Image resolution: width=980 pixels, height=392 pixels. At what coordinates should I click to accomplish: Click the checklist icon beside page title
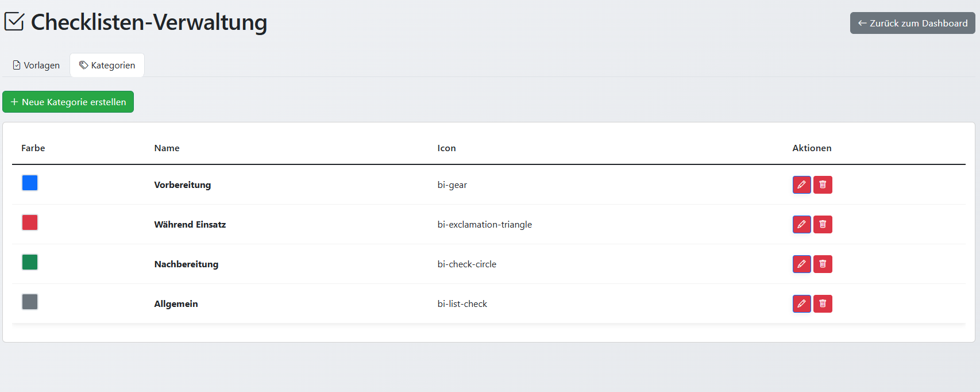pyautogui.click(x=14, y=22)
